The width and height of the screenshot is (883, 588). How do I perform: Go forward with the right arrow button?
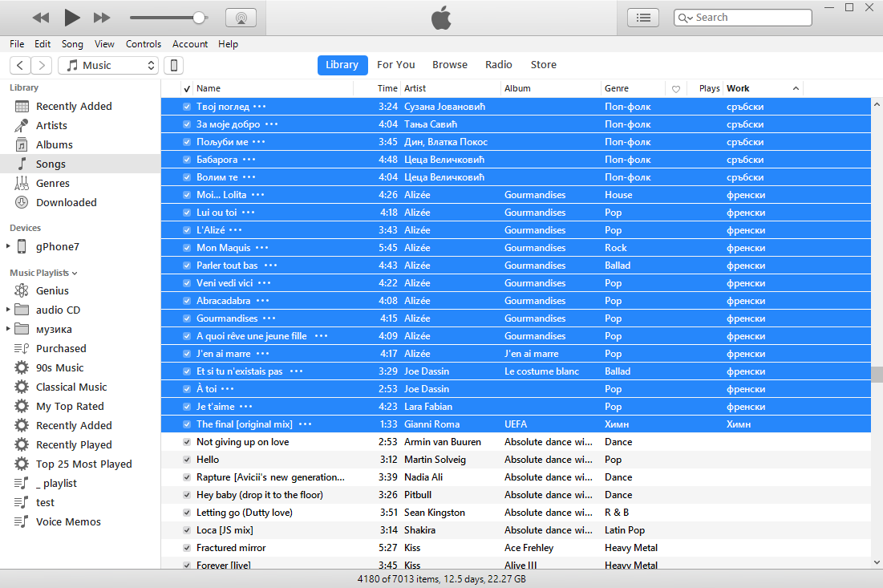point(42,65)
